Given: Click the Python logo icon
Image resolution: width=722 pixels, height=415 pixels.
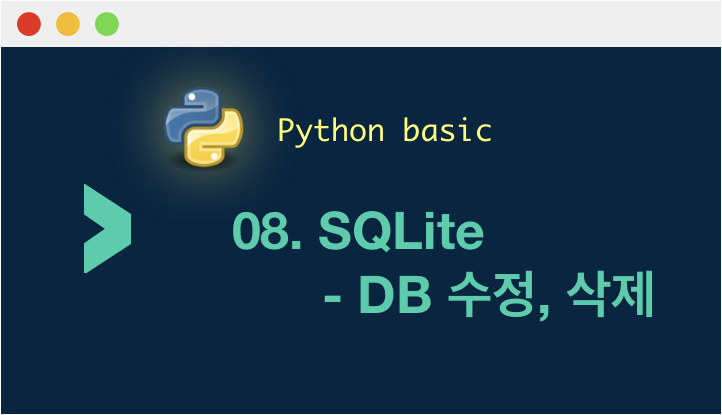Looking at the screenshot, I should click(204, 127).
